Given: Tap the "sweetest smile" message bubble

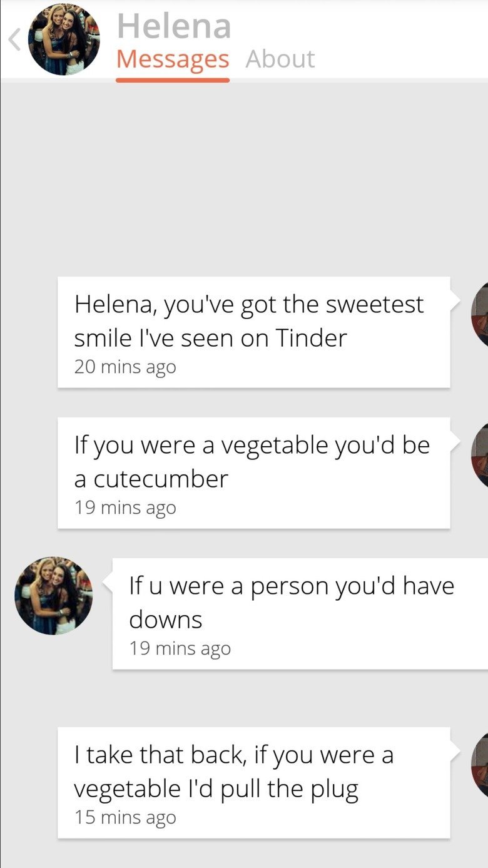Looking at the screenshot, I should coord(253,332).
